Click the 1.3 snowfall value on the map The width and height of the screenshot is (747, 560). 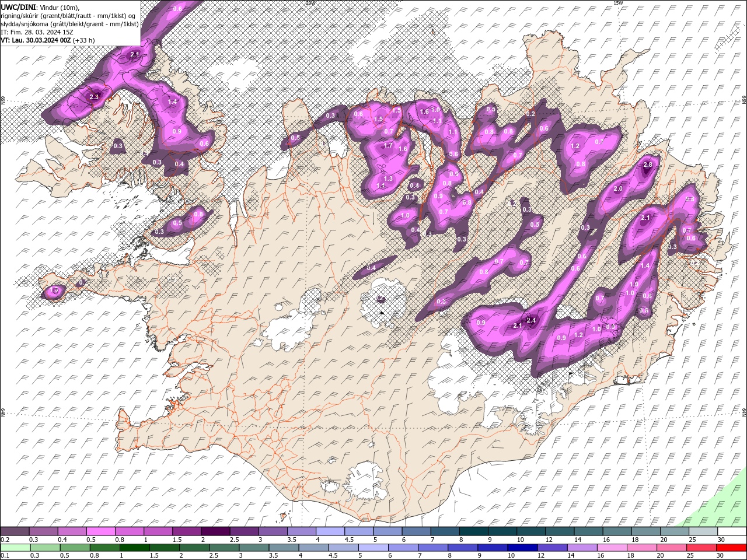click(388, 178)
